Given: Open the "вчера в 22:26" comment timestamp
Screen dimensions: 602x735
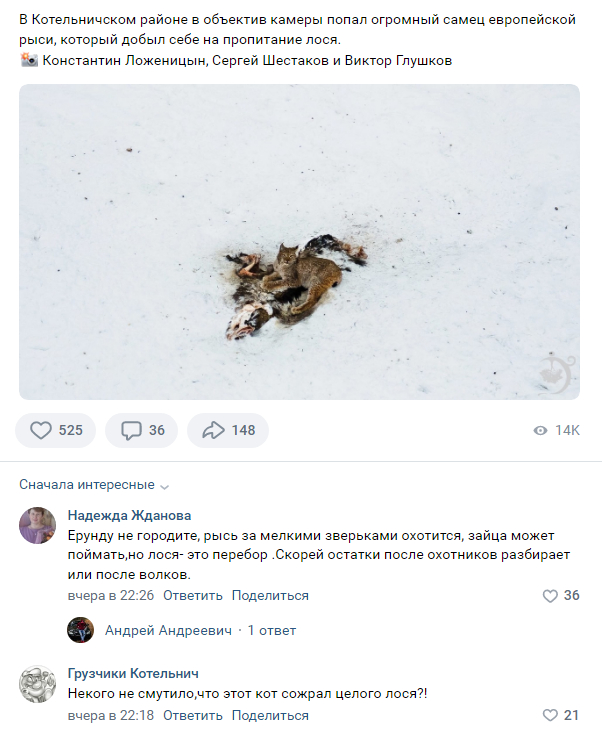Looking at the screenshot, I should coord(110,595).
